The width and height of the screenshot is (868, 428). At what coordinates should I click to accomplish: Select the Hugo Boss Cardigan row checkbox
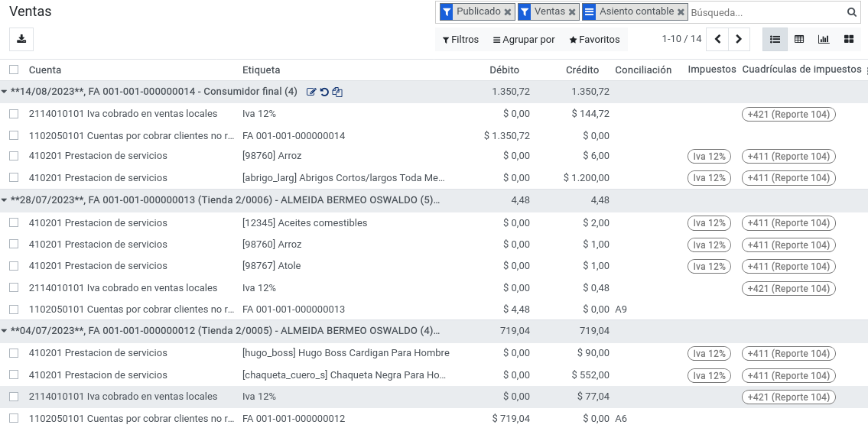tap(14, 353)
